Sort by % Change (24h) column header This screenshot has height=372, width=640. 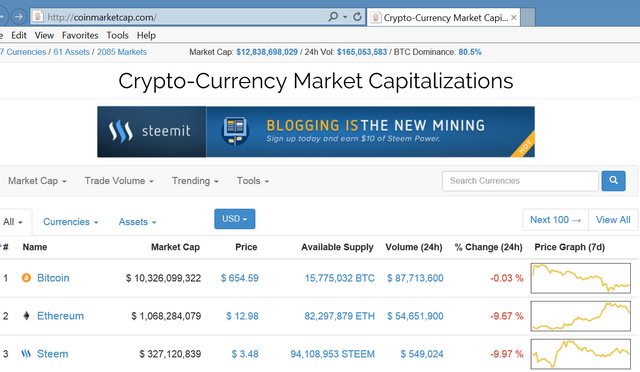tap(489, 247)
